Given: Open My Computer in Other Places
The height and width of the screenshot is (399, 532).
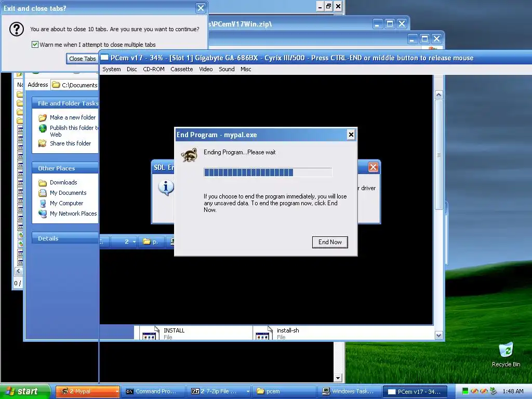Looking at the screenshot, I should pos(66,203).
